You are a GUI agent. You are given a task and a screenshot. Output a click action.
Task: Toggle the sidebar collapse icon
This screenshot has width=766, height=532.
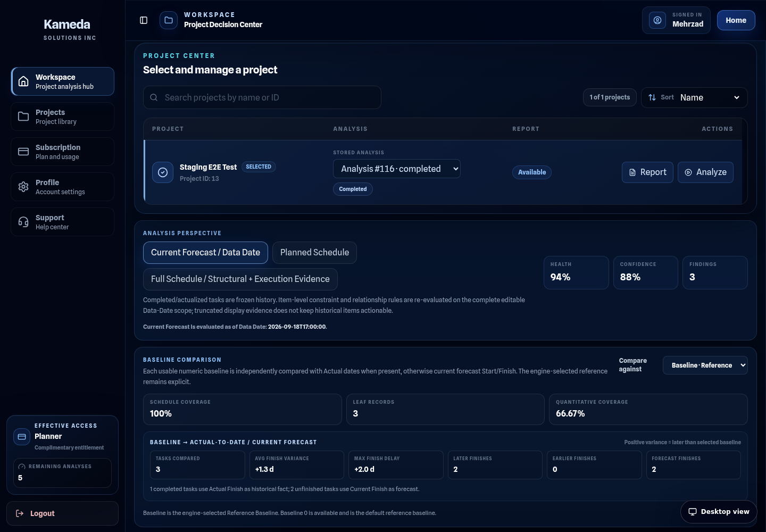pyautogui.click(x=144, y=20)
